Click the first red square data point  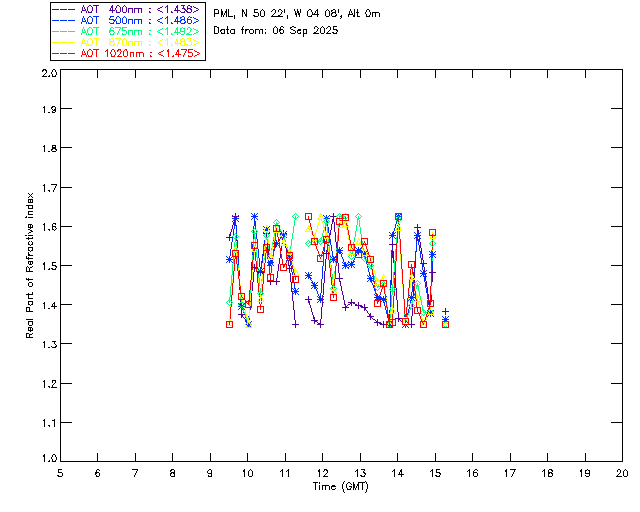pos(230,324)
